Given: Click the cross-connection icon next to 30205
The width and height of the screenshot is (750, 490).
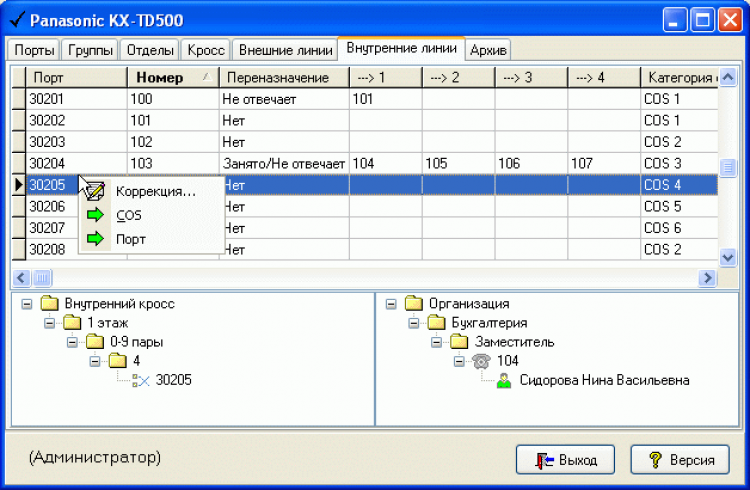Looking at the screenshot, I should tap(141, 380).
